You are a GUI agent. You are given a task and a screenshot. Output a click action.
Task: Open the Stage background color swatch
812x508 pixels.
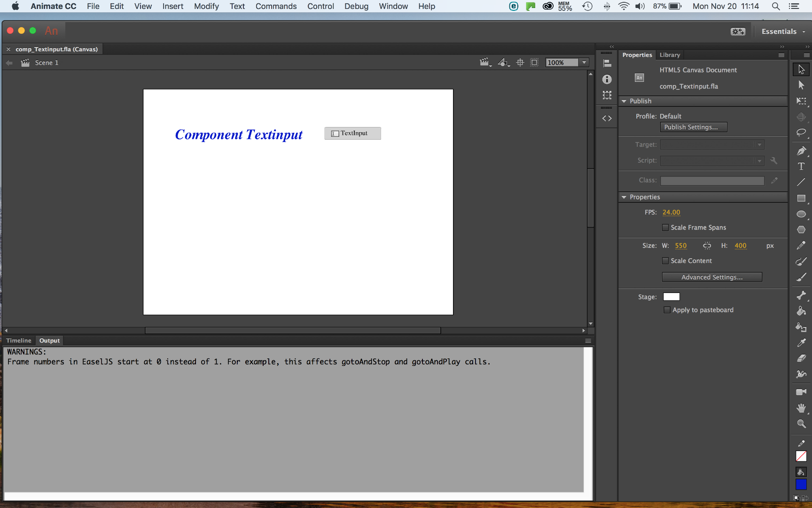click(671, 297)
